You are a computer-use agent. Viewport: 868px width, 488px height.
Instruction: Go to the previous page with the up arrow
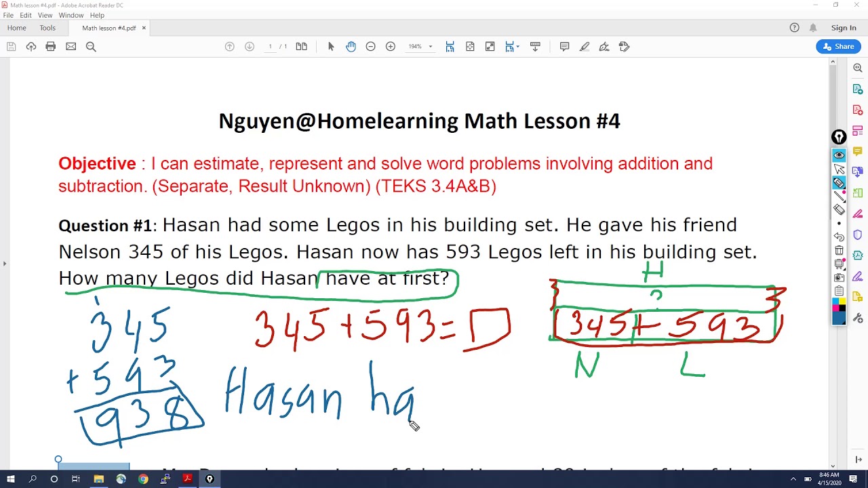(229, 47)
